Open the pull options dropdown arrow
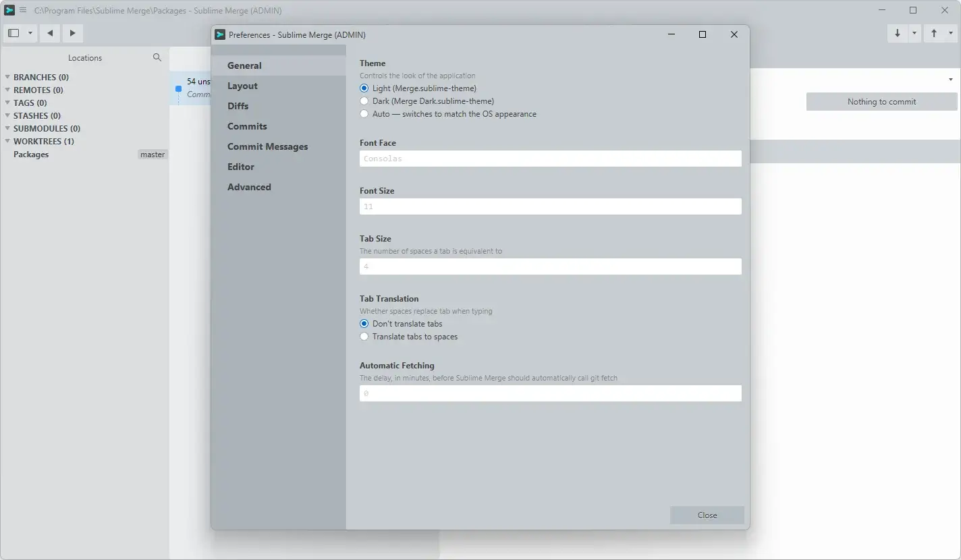 coord(914,33)
